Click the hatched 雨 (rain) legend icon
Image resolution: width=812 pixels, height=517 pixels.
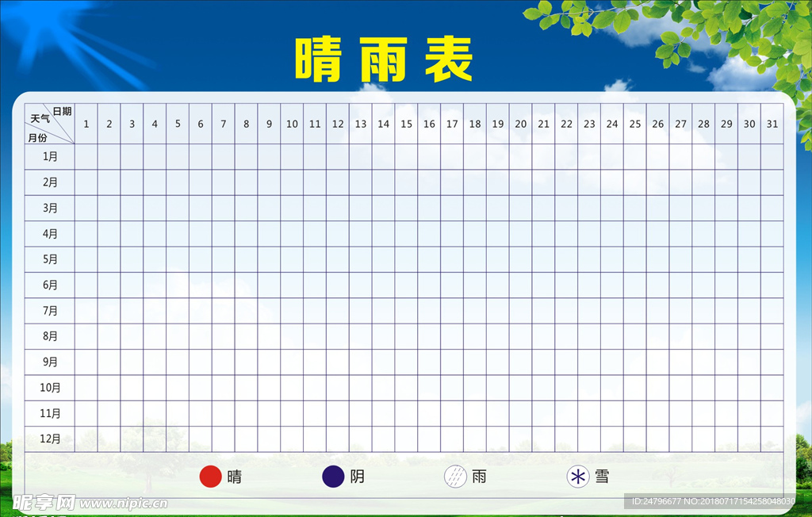pyautogui.click(x=456, y=476)
